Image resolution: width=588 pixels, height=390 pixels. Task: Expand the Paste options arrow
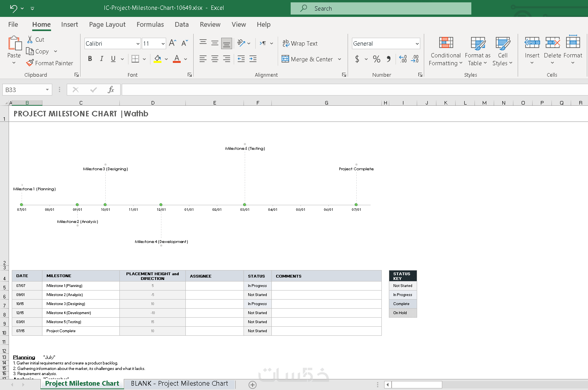click(14, 63)
